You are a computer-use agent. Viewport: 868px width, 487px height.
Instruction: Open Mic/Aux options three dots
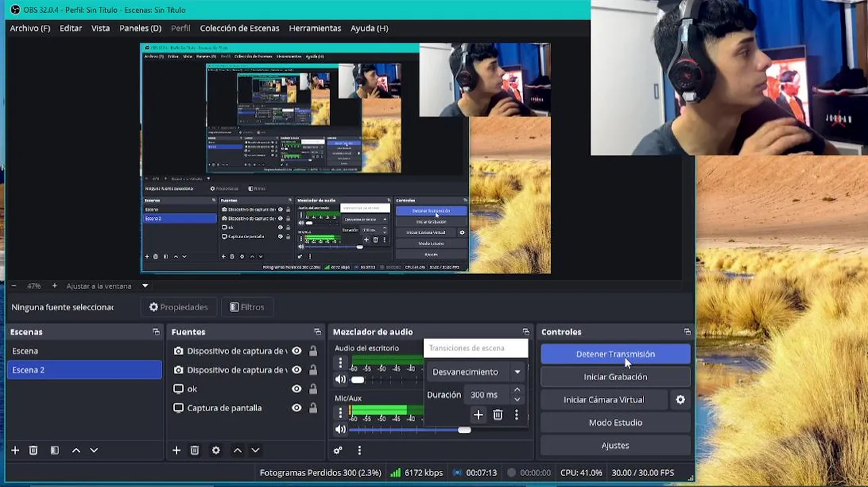(x=341, y=413)
